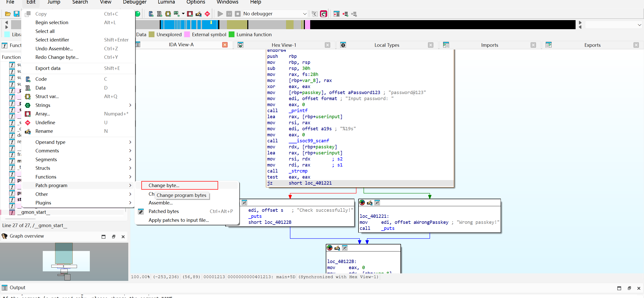
Task: Click the red C run-to-cursor icon
Action: (324, 14)
